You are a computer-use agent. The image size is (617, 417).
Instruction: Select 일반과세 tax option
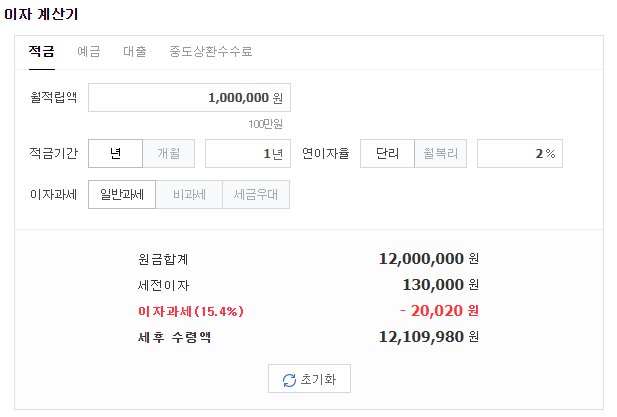pyautogui.click(x=122, y=194)
